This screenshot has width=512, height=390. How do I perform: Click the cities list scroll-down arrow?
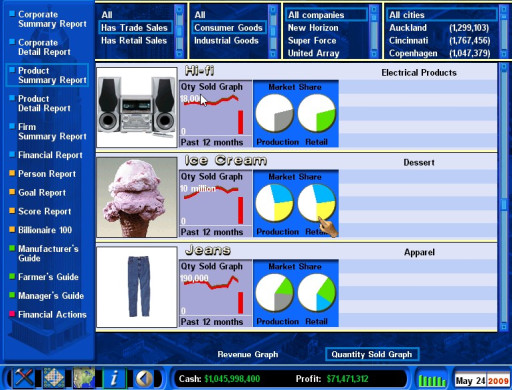pos(503,53)
